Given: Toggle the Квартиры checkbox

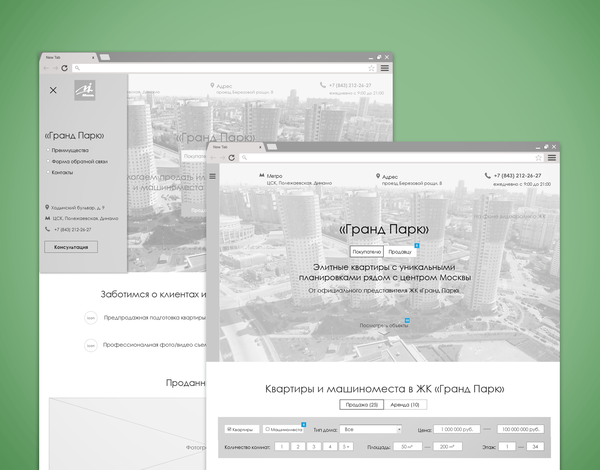Looking at the screenshot, I should coord(230,429).
